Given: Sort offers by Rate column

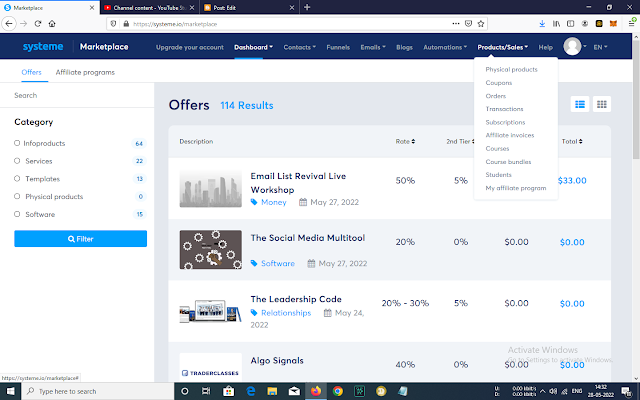Looking at the screenshot, I should [405, 141].
